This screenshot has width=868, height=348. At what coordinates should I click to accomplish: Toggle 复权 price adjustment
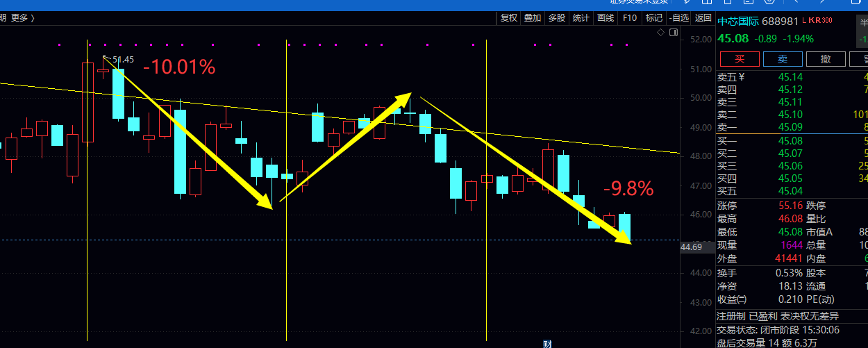509,18
